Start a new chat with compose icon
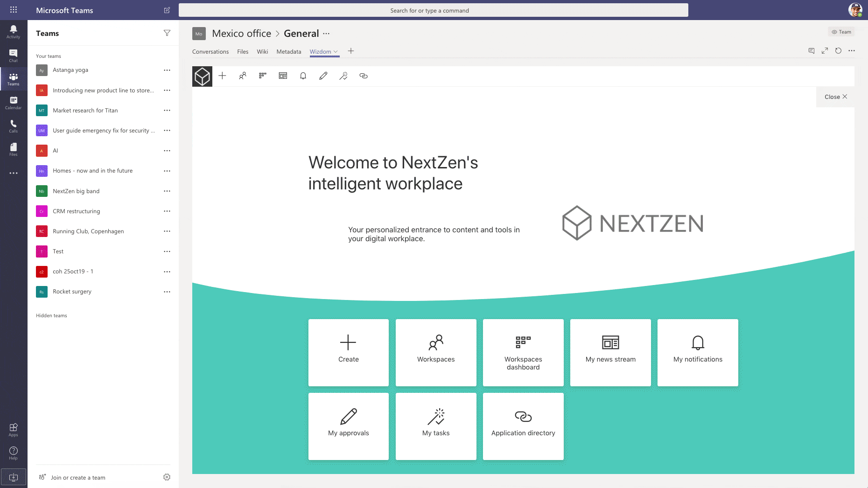The width and height of the screenshot is (868, 488). coord(167,10)
